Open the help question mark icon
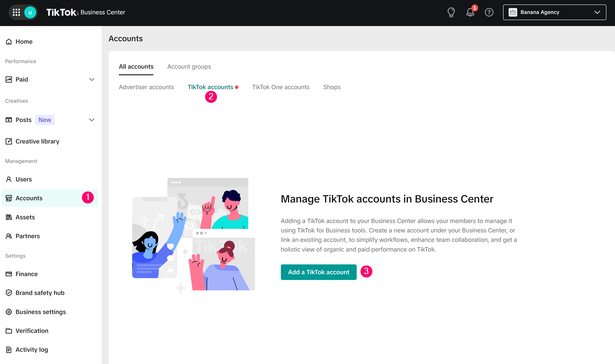615x364 pixels. [489, 12]
